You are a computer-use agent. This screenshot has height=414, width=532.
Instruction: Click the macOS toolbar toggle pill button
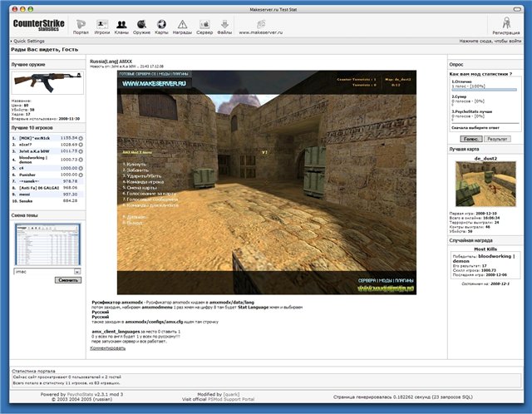pyautogui.click(x=517, y=9)
